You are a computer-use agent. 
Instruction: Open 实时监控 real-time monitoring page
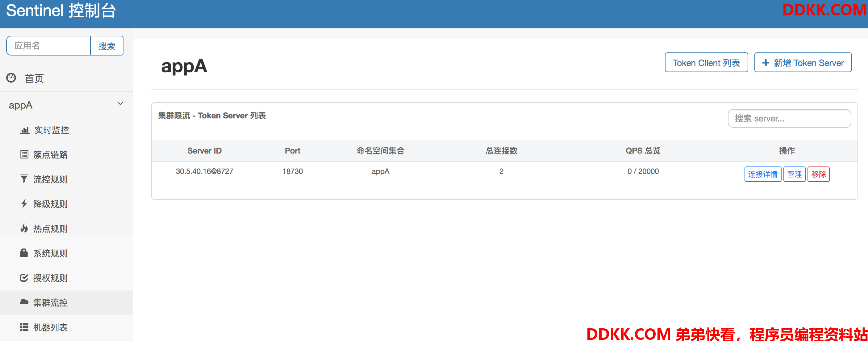pyautogui.click(x=66, y=130)
